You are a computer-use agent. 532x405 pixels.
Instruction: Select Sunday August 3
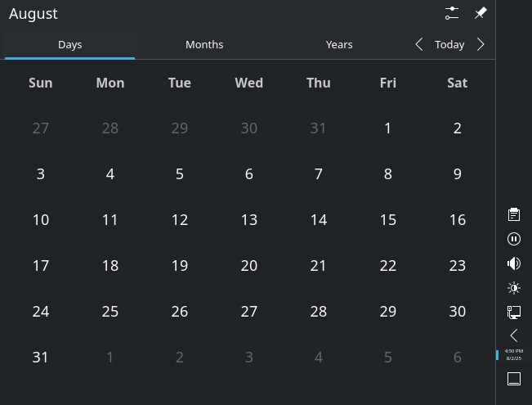click(x=40, y=174)
